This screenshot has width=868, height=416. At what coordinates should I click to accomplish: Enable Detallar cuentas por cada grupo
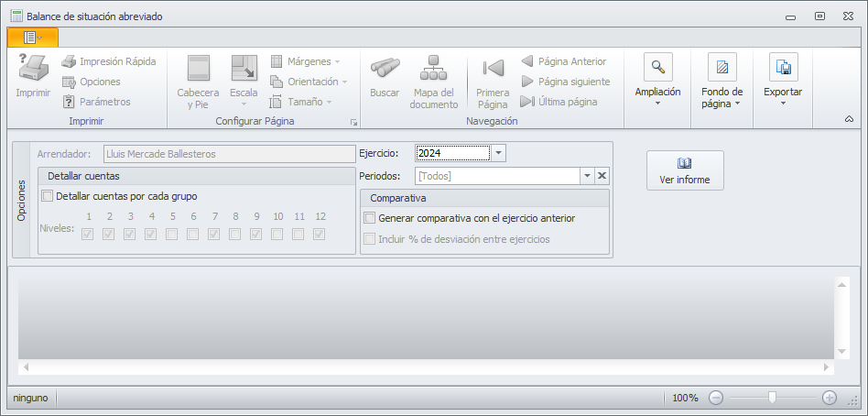point(48,196)
